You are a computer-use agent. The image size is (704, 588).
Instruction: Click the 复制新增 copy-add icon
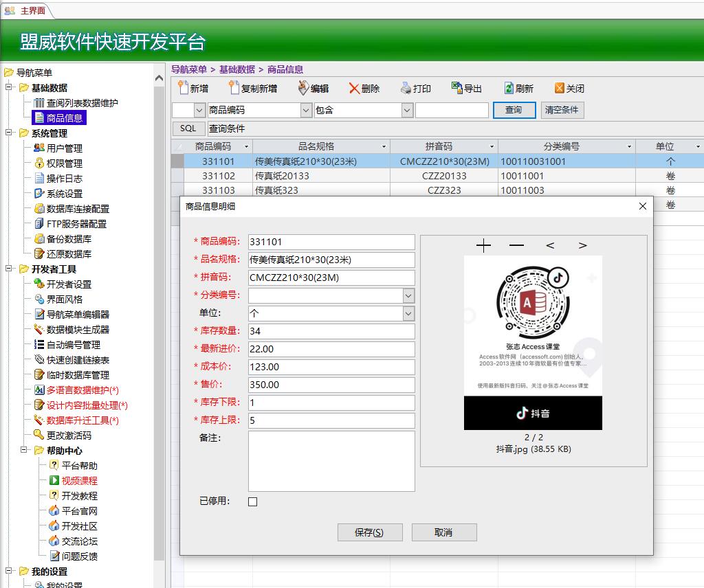click(234, 88)
